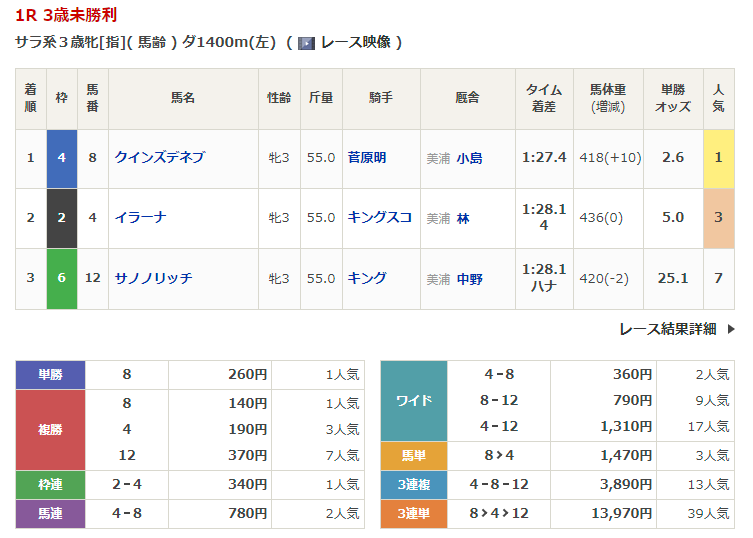
Task: Open trainer 林 page
Action: pyautogui.click(x=463, y=218)
